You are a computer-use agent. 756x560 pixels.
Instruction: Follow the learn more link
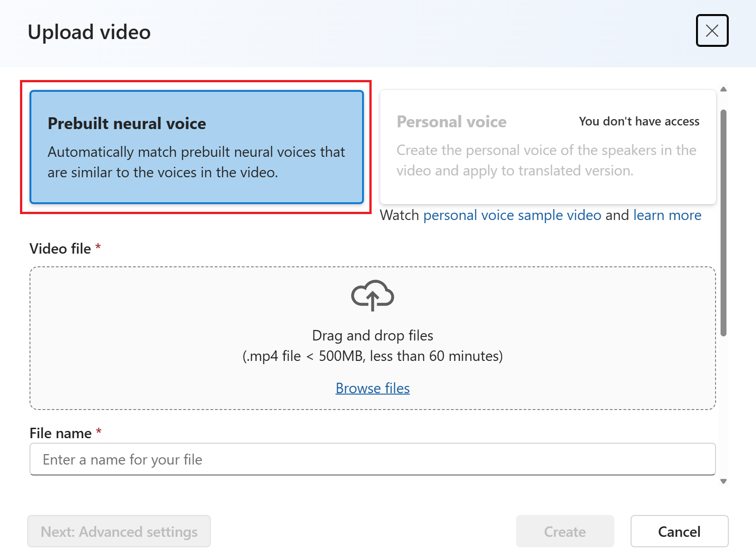pyautogui.click(x=667, y=215)
